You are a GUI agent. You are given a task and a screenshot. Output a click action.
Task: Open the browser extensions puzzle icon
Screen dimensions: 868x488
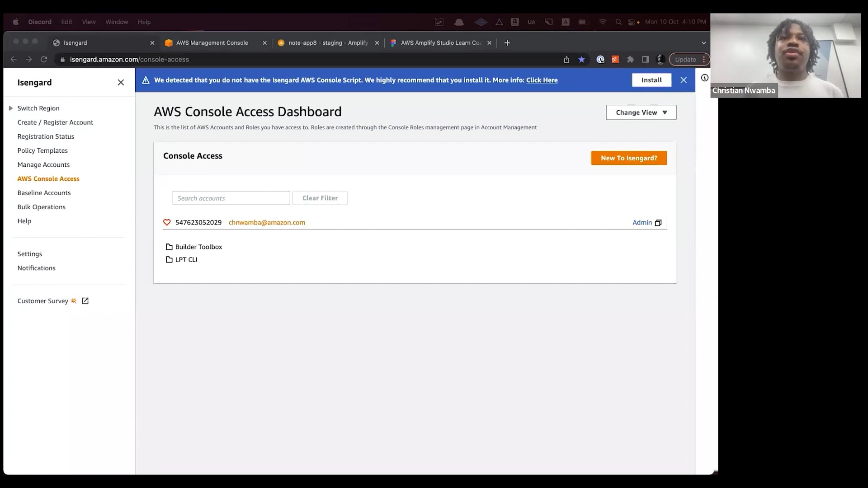coord(630,59)
